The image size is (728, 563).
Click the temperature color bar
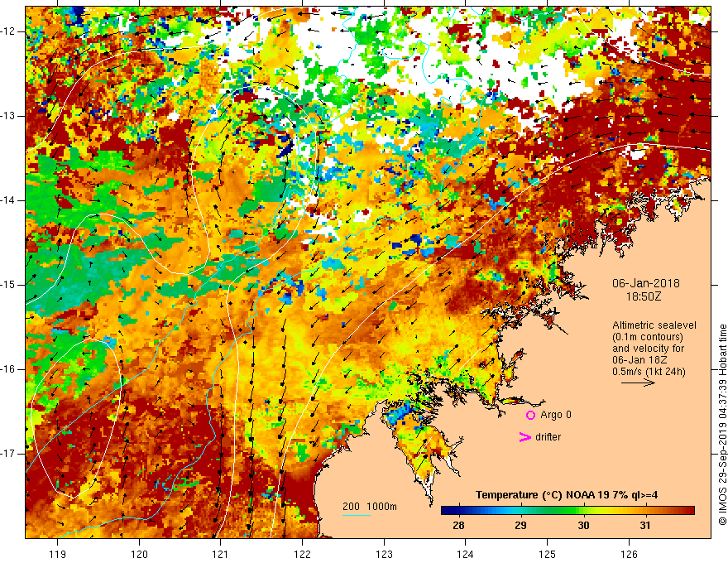pyautogui.click(x=568, y=511)
